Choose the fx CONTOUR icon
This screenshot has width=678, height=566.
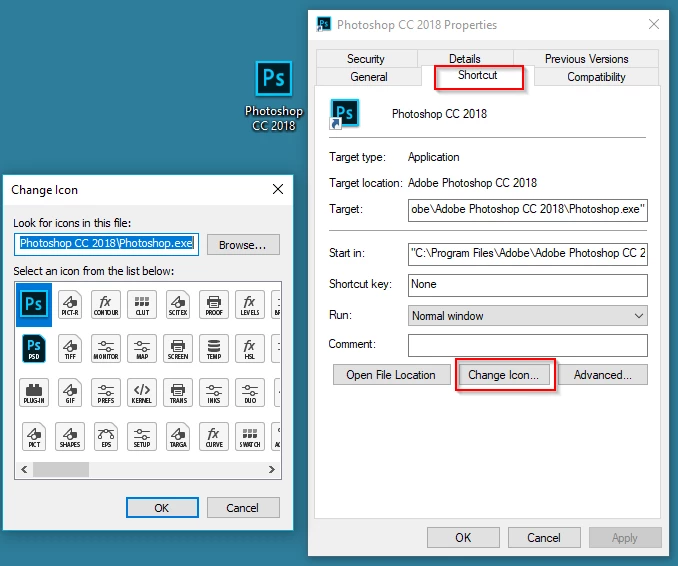tap(106, 304)
